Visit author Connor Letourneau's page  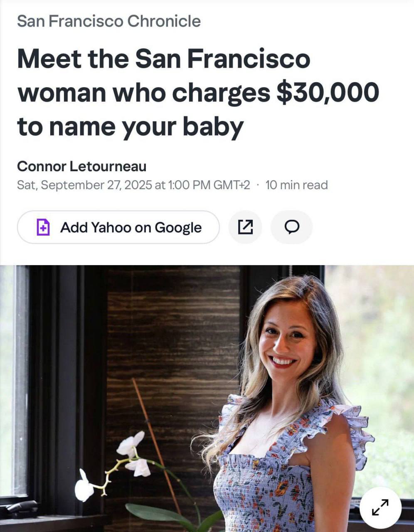(82, 166)
